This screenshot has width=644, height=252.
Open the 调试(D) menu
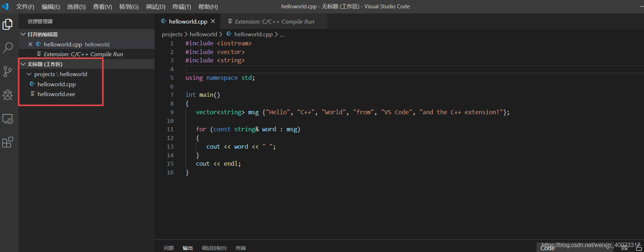coord(156,7)
